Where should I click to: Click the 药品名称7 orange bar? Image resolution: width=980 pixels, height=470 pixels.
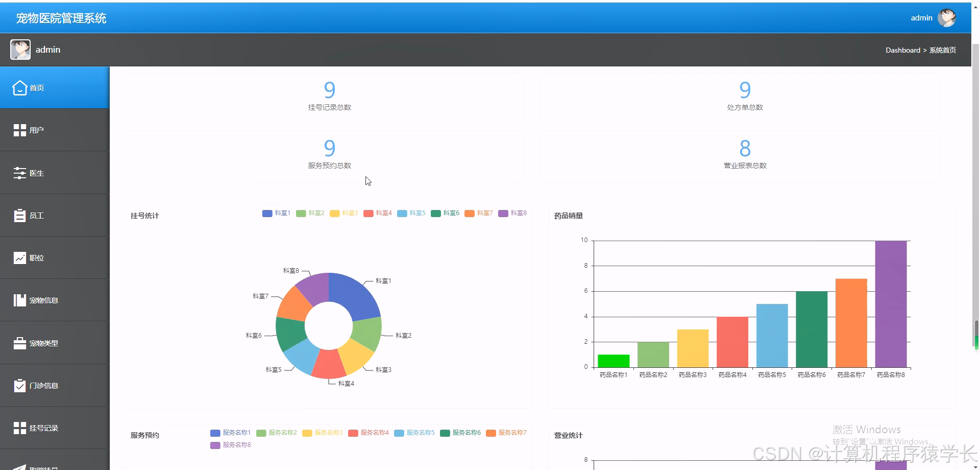[x=851, y=323]
